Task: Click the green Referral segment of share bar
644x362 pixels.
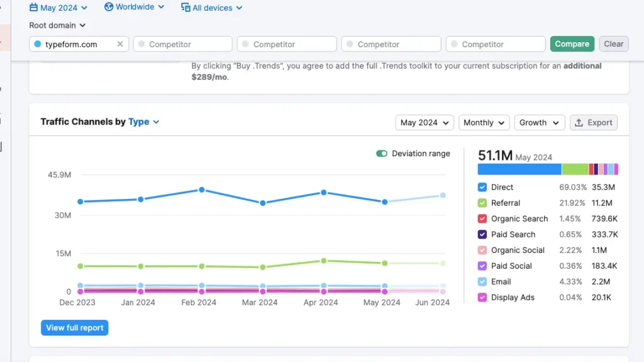Action: pos(575,169)
